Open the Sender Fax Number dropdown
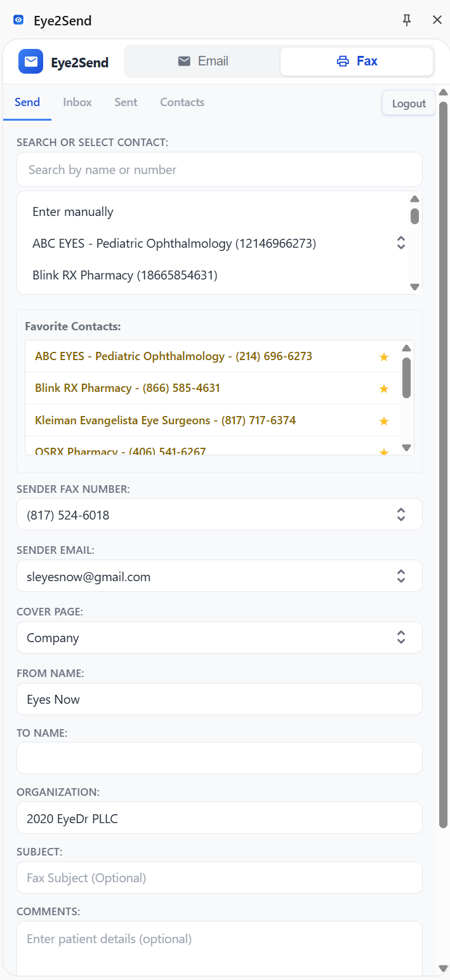 pos(400,514)
